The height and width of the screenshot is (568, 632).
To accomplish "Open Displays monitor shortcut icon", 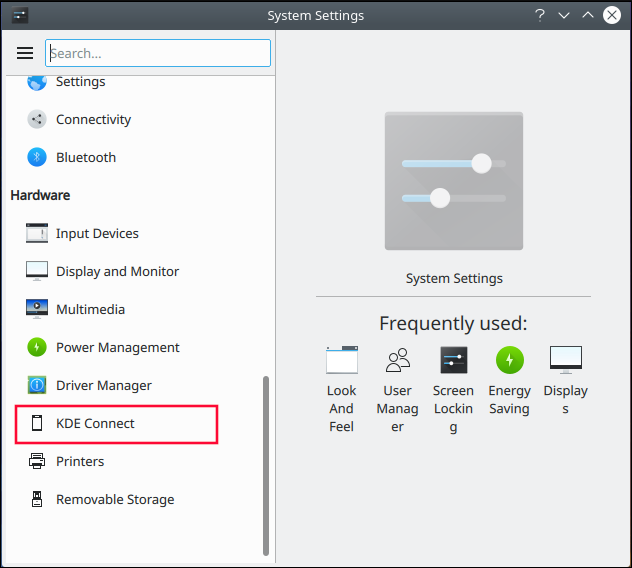I will [x=565, y=360].
